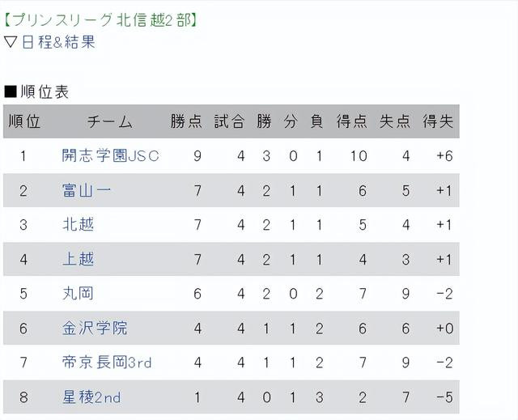The width and height of the screenshot is (518, 420).
Task: Click the ■ square marker beside 順位表
Action: coord(11,91)
